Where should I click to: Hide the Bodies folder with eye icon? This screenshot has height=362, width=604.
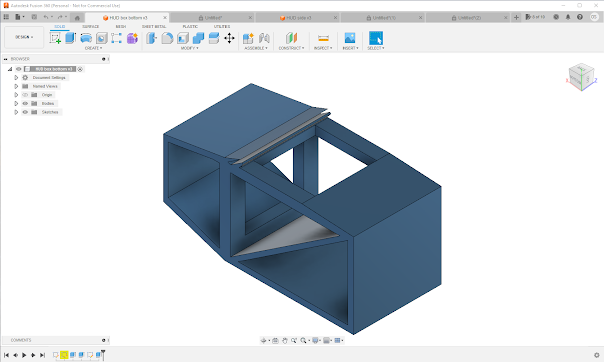[x=25, y=103]
